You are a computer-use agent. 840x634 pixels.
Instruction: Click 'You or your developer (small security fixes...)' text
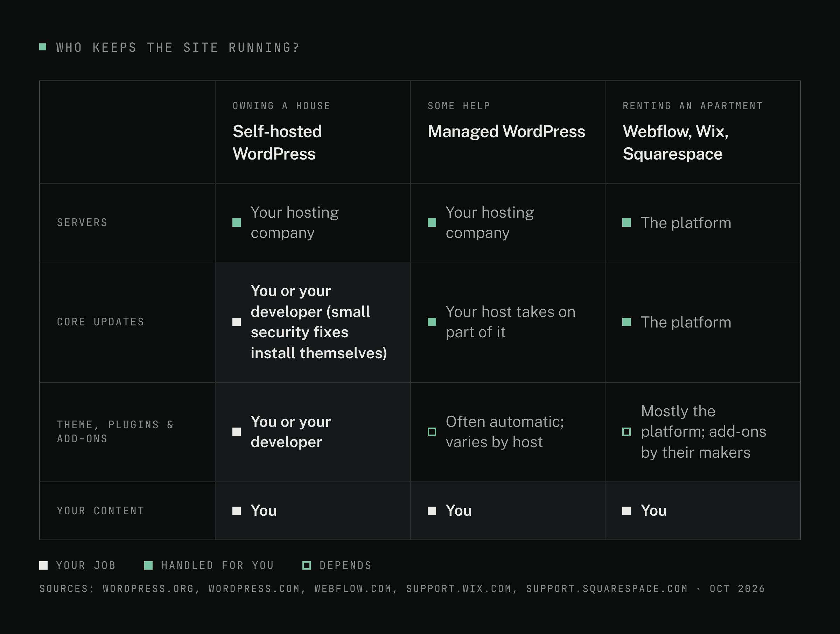pos(318,322)
